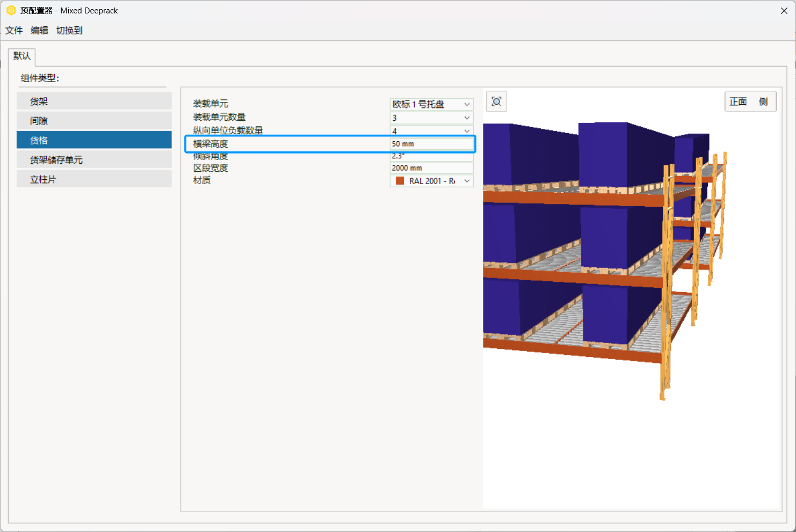
Task: Select the 间隙 component type
Action: 94,121
